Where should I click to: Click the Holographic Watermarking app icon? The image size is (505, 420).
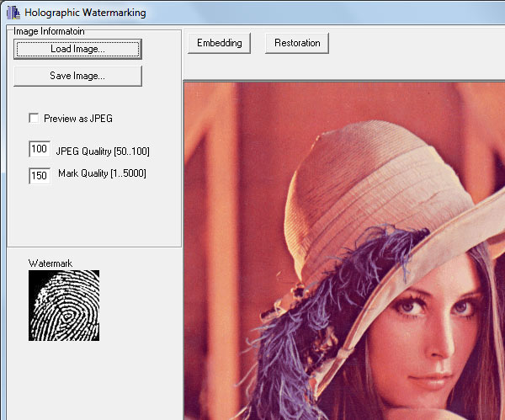13,13
